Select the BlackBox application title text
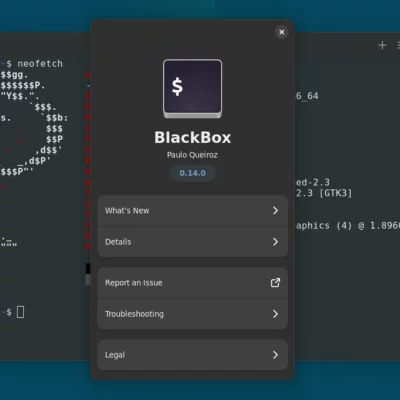The height and width of the screenshot is (400, 400). (193, 137)
